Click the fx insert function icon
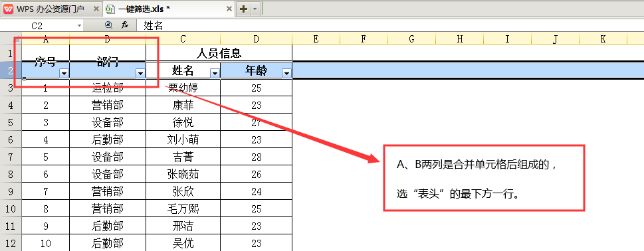 coord(125,25)
